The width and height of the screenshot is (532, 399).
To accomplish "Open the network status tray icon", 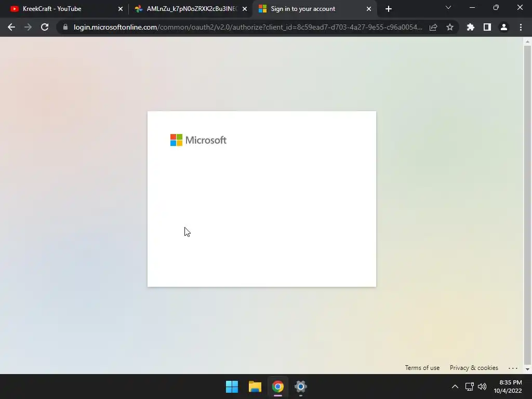I will pyautogui.click(x=469, y=387).
